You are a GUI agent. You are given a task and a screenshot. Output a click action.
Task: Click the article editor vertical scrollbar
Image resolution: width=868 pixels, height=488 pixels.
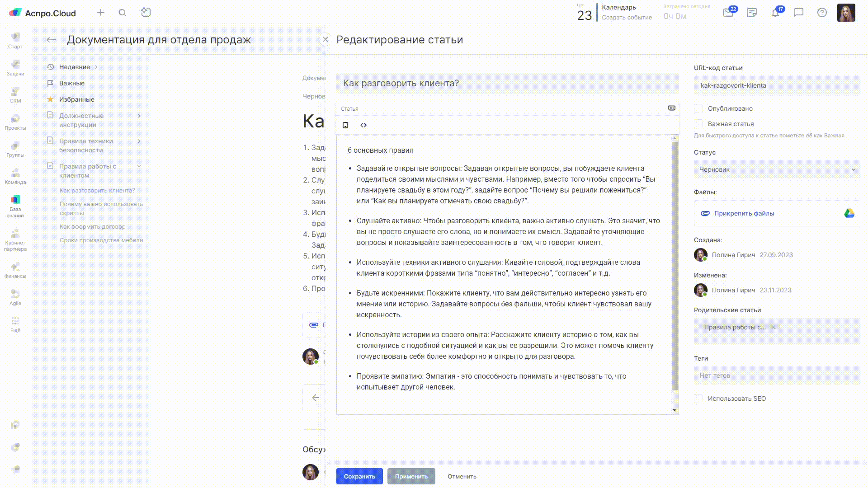[675, 266]
